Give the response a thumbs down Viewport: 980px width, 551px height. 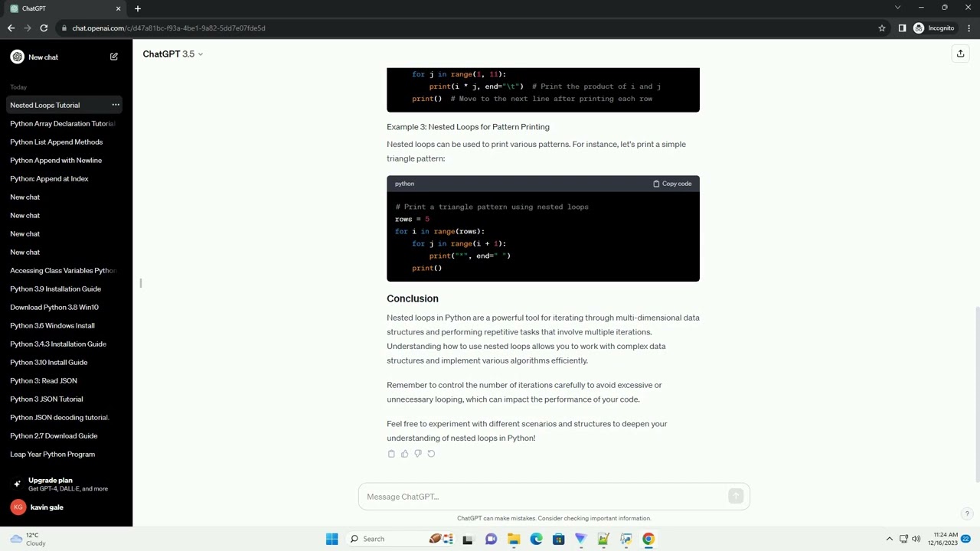(417, 454)
